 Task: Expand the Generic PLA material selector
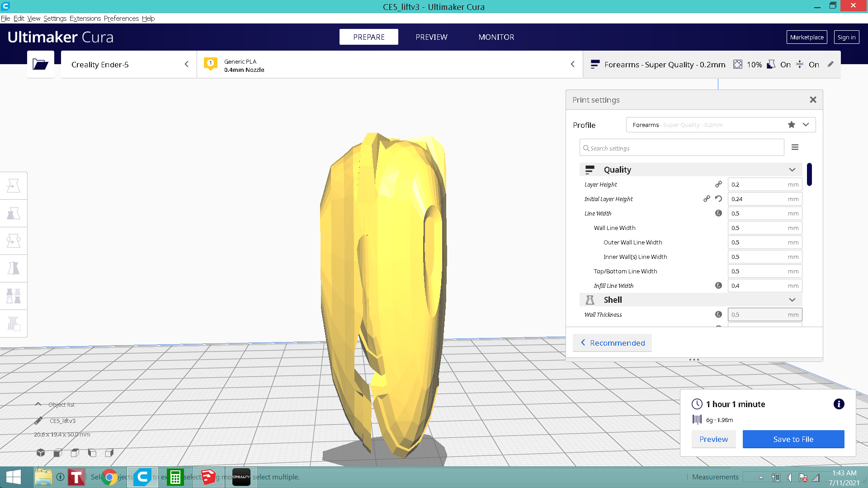[x=390, y=64]
